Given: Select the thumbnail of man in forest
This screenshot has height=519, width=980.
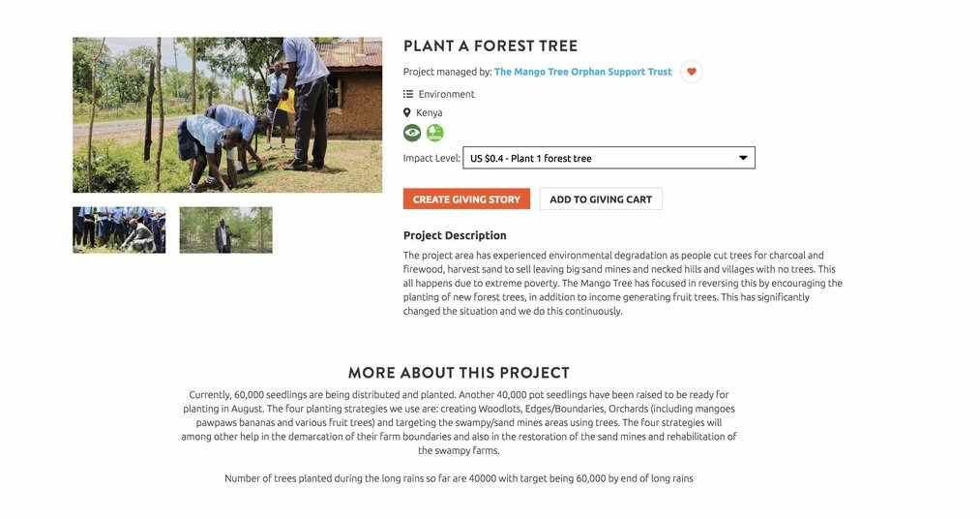Looking at the screenshot, I should (x=225, y=230).
